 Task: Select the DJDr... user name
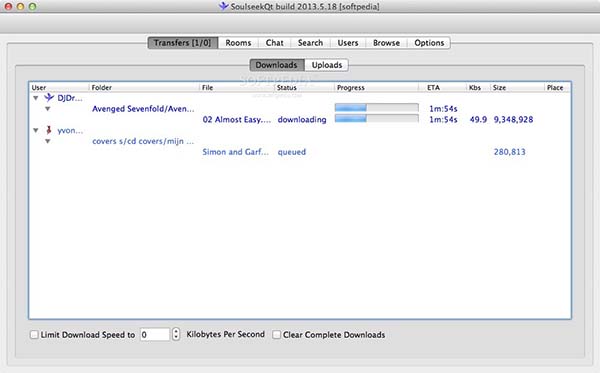(x=70, y=98)
